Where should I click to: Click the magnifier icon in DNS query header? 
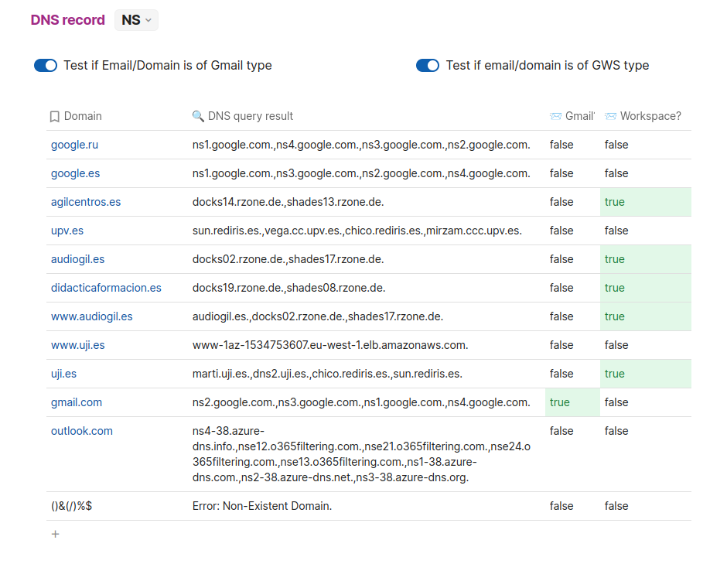(x=198, y=116)
